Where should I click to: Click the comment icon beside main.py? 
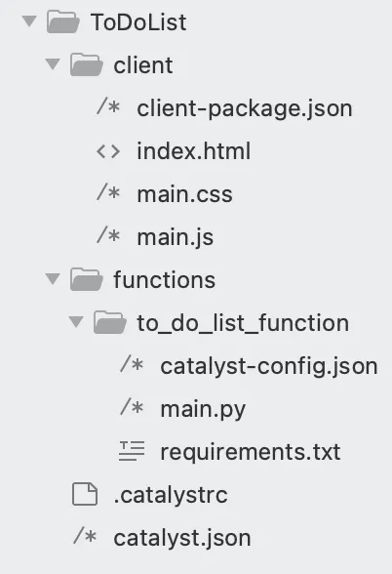coord(132,407)
